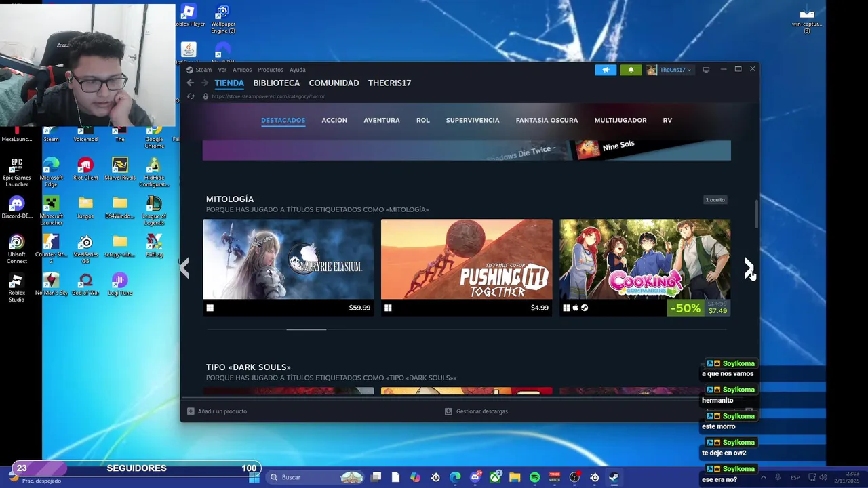Viewport: 868px width, 488px height.
Task: Open the Steam menu
Action: pos(203,70)
